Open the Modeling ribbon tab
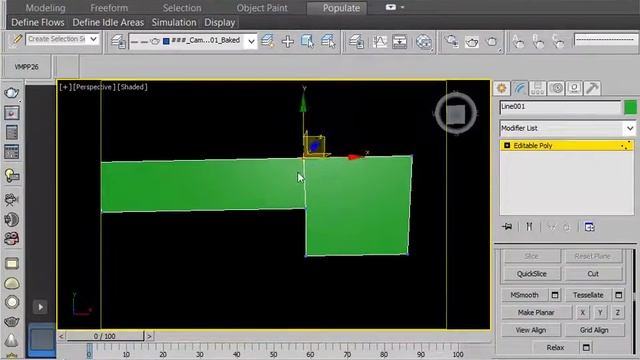 pos(45,8)
